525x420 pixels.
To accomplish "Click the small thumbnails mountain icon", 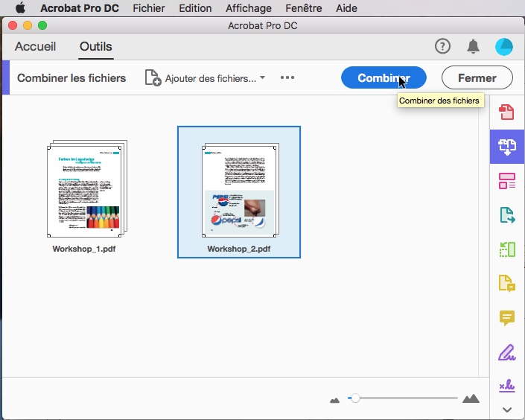I will pos(334,400).
